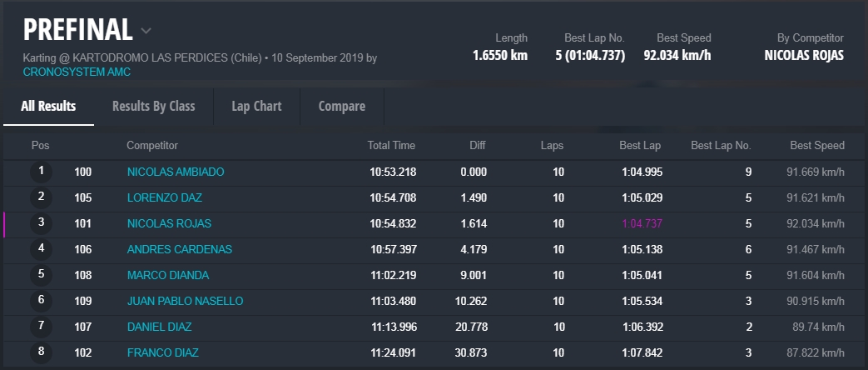The width and height of the screenshot is (868, 370).
Task: Open the Compare tab
Action: tap(341, 106)
